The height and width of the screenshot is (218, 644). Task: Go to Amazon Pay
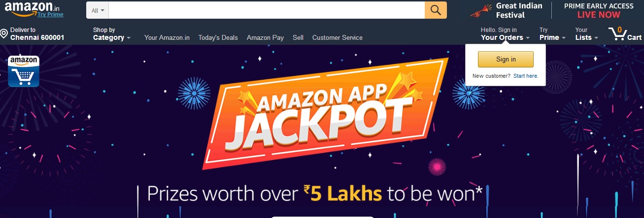point(265,37)
